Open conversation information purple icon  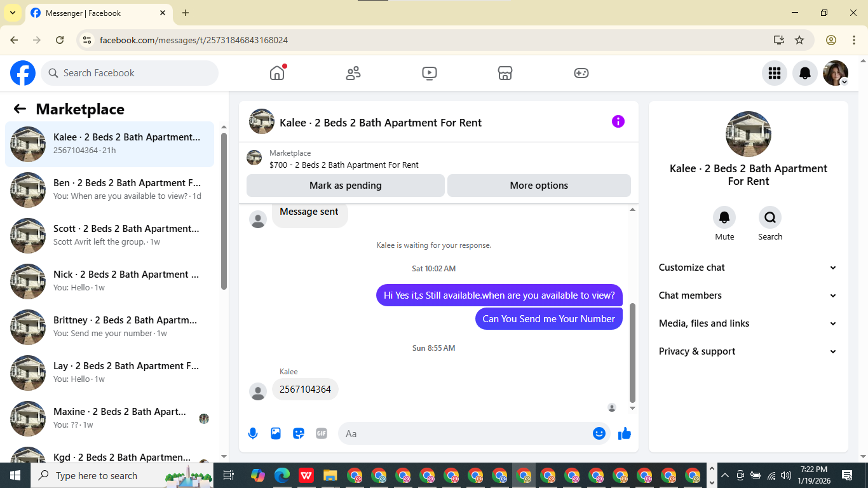coord(618,121)
